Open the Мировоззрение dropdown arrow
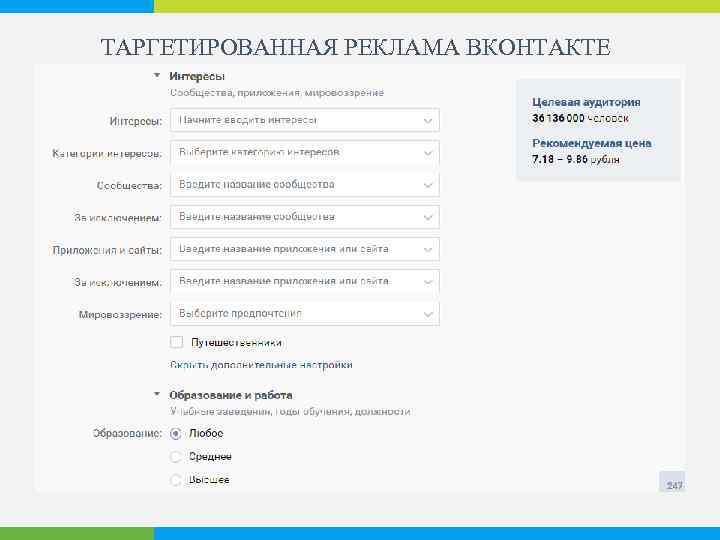The width and height of the screenshot is (720, 540). click(428, 314)
